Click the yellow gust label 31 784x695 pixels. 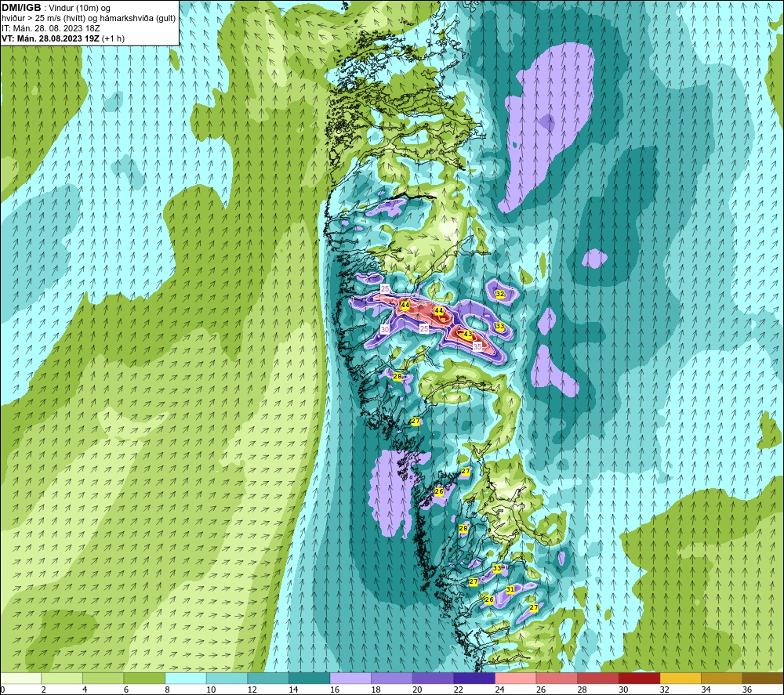click(510, 589)
